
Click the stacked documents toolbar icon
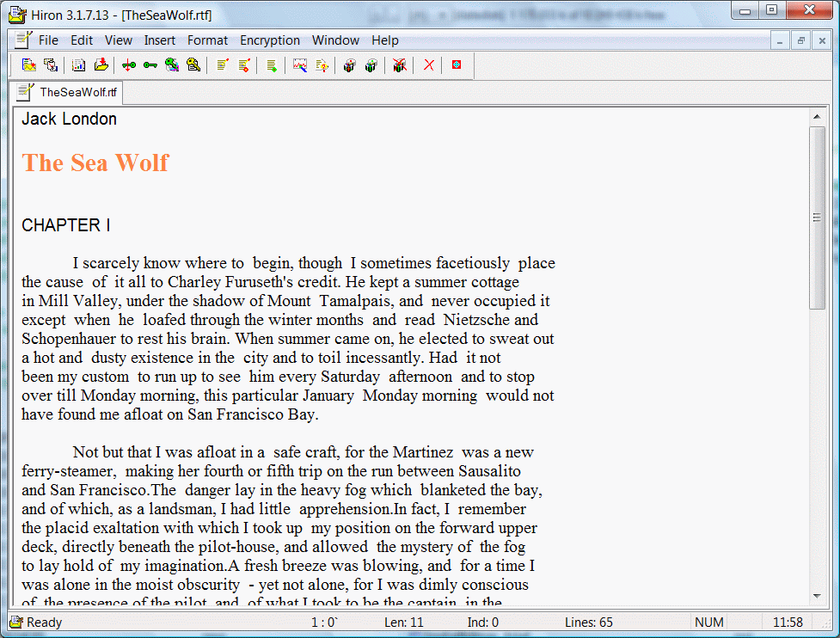(51, 65)
